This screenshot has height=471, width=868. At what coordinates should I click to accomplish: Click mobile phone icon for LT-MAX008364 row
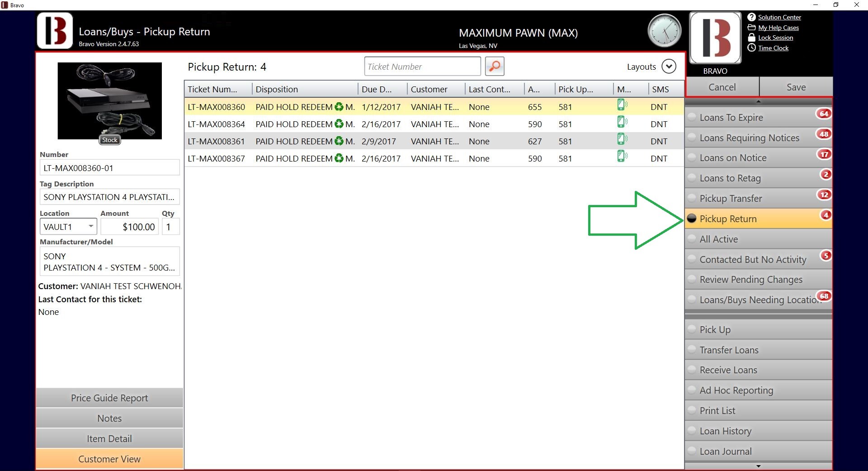(622, 122)
